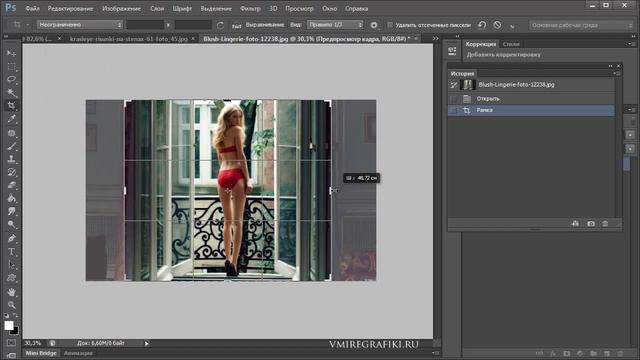This screenshot has width=640, height=360.
Task: Select the Paint Bucket tool
Action: (11, 198)
